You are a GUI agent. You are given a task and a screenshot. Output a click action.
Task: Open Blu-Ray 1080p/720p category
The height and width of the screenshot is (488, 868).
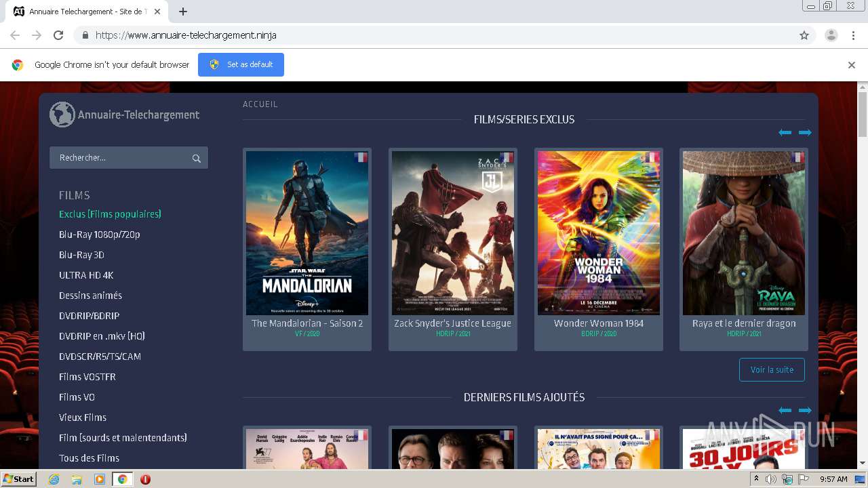(100, 235)
